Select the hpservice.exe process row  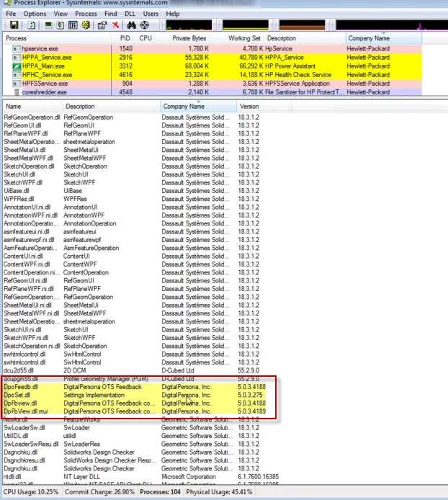pos(212,49)
